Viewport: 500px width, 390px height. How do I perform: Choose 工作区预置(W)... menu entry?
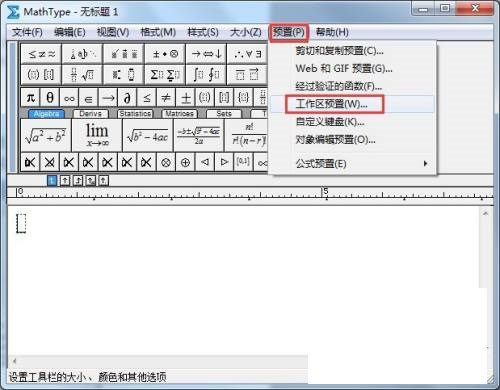(x=353, y=104)
